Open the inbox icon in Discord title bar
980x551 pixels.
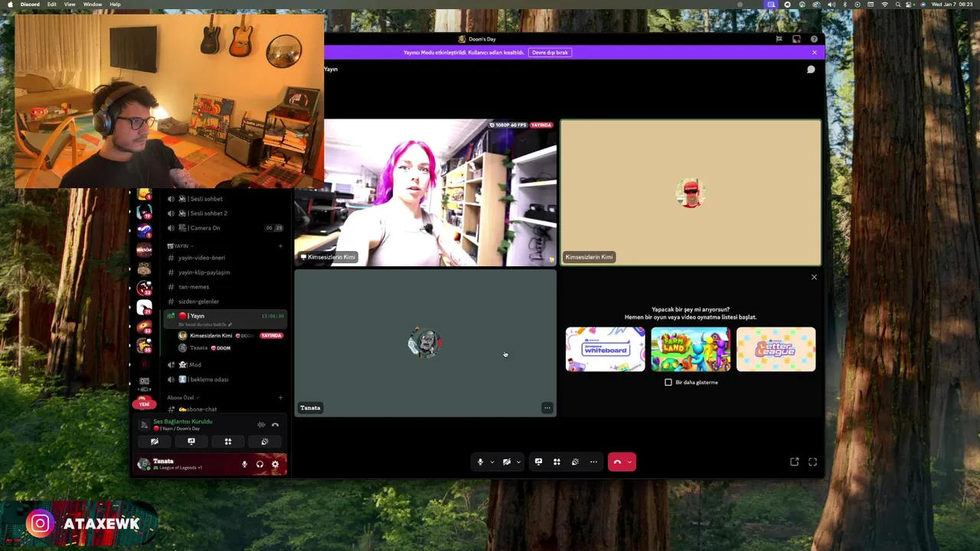(x=796, y=39)
